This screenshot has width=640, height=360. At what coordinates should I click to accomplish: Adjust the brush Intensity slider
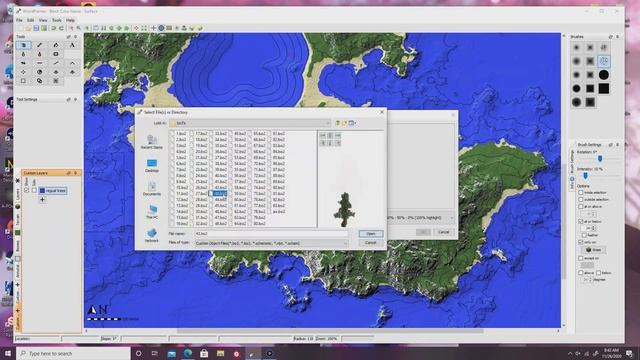(586, 176)
